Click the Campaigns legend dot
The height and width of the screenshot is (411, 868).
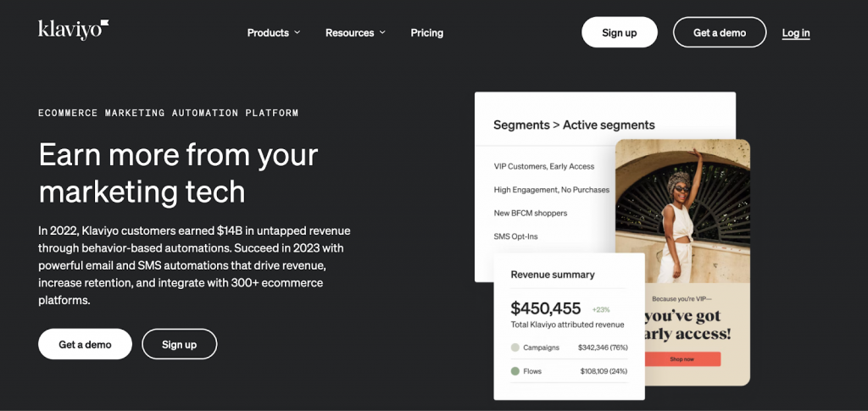515,347
